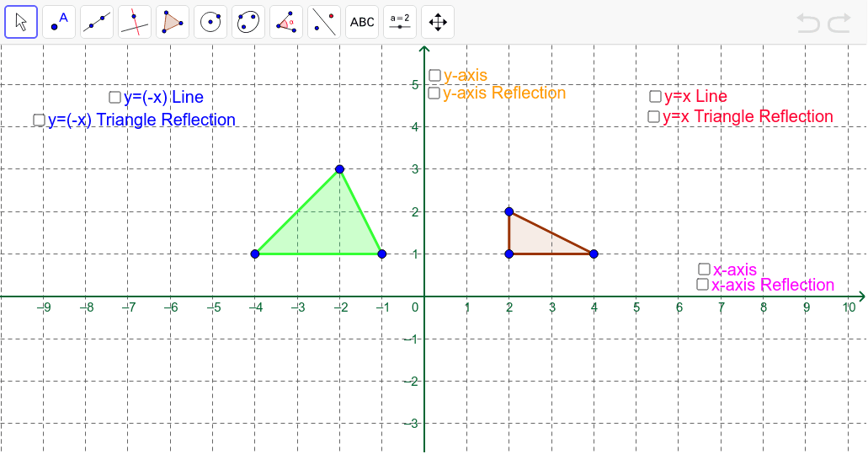Select the Angle tool
This screenshot has width=868, height=454.
tap(286, 22)
